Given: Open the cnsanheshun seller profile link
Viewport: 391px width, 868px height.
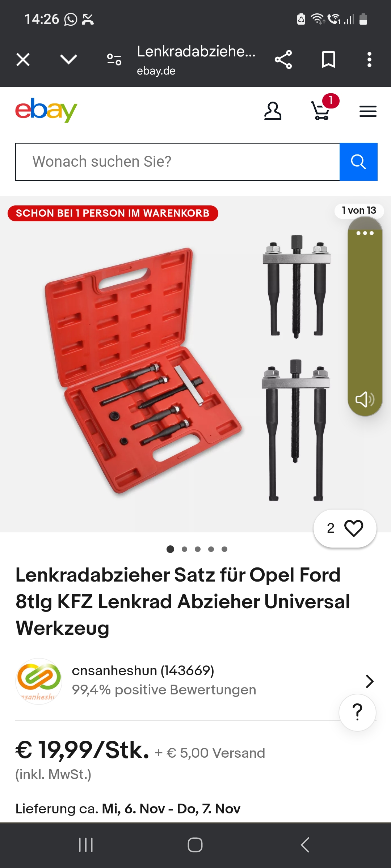Looking at the screenshot, I should point(143,671).
